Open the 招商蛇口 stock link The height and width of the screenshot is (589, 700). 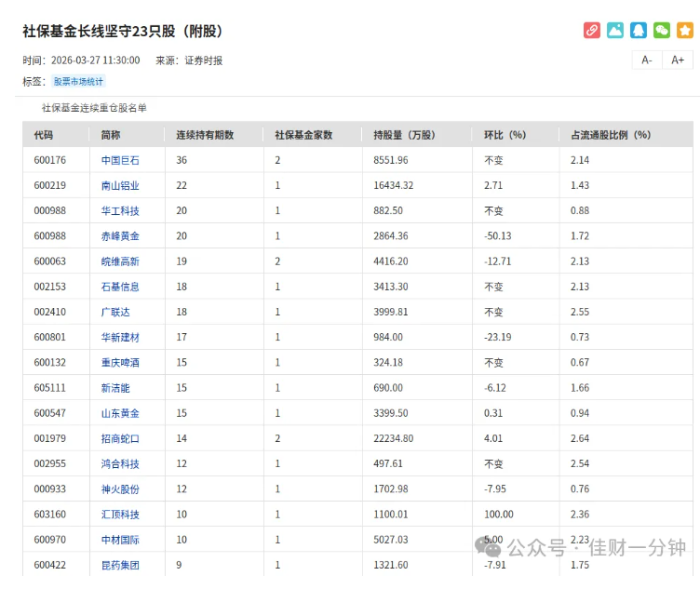click(x=120, y=438)
